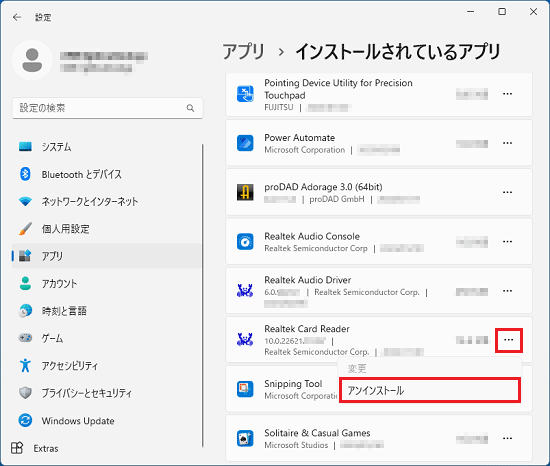
Task: Open more options for Realtek Audio Console
Action: [508, 242]
